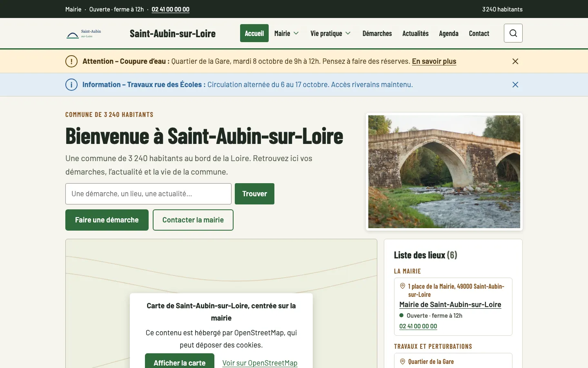Open the search magnifier icon
The width and height of the screenshot is (588, 368).
pos(513,33)
